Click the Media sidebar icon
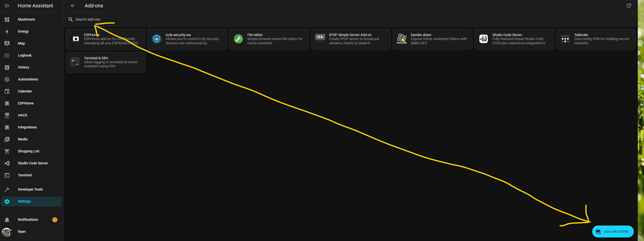The height and width of the screenshot is (241, 644). tap(7, 139)
